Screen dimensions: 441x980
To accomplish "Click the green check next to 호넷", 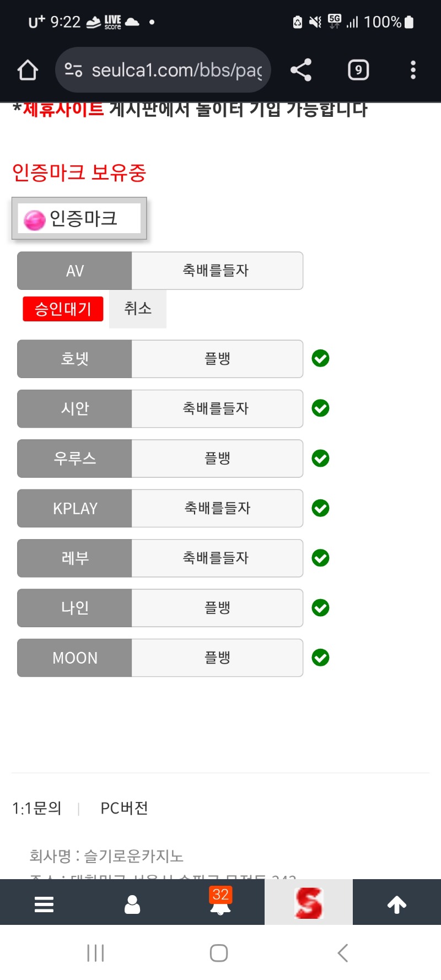I will click(320, 359).
